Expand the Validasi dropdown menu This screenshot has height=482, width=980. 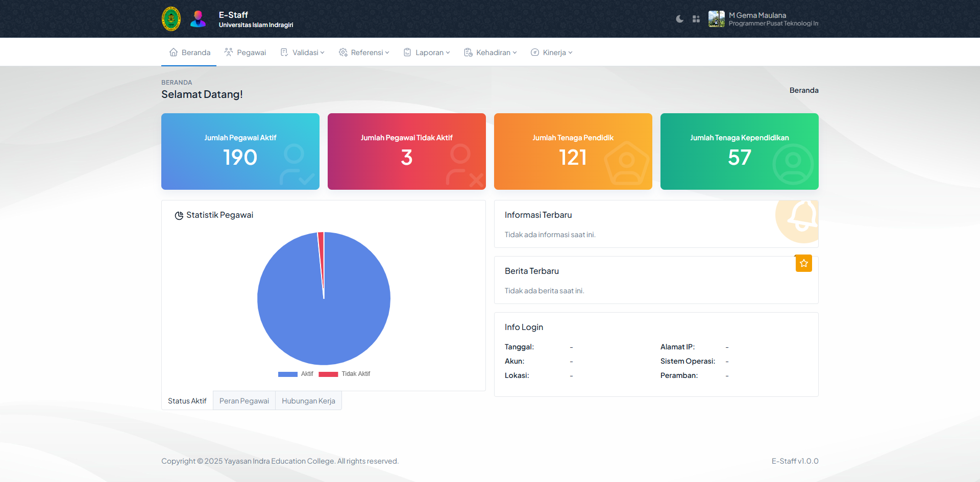(302, 53)
